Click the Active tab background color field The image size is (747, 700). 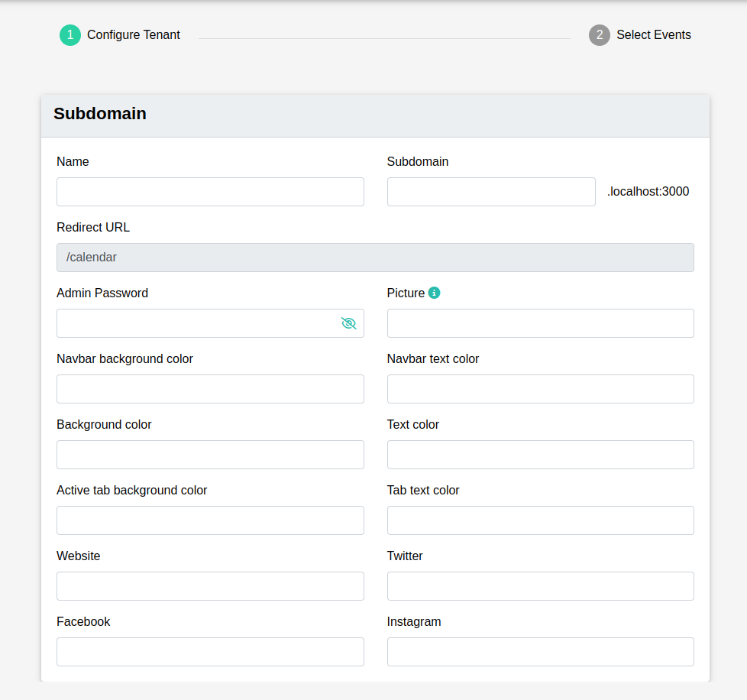(x=210, y=520)
